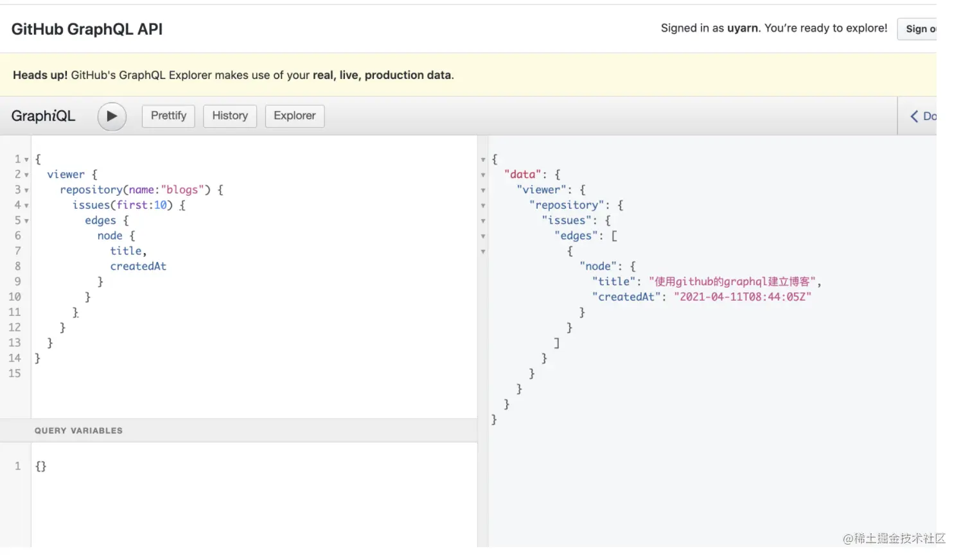Collapse the edges block on line 5
961x560 pixels.
[x=26, y=221]
